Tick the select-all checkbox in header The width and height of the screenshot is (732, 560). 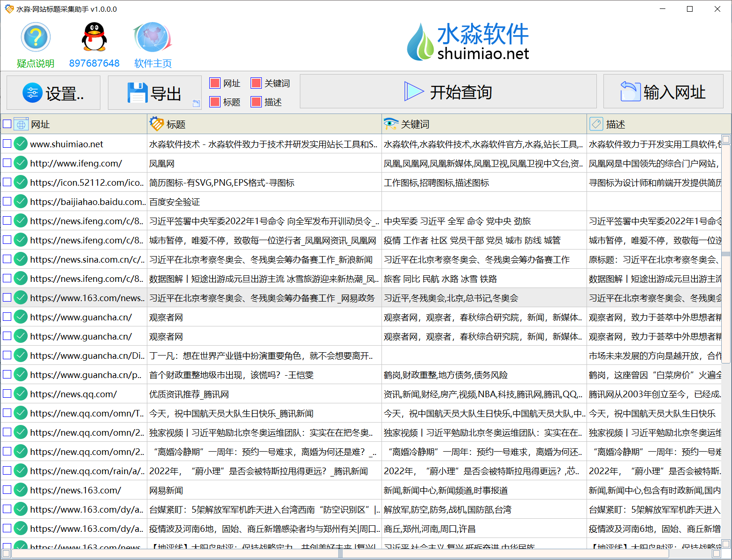coord(7,124)
